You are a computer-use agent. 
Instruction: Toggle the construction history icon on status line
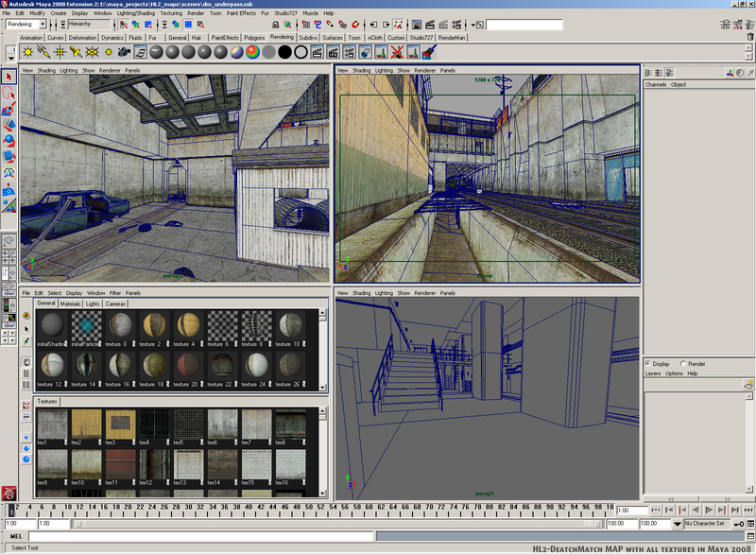[398, 25]
